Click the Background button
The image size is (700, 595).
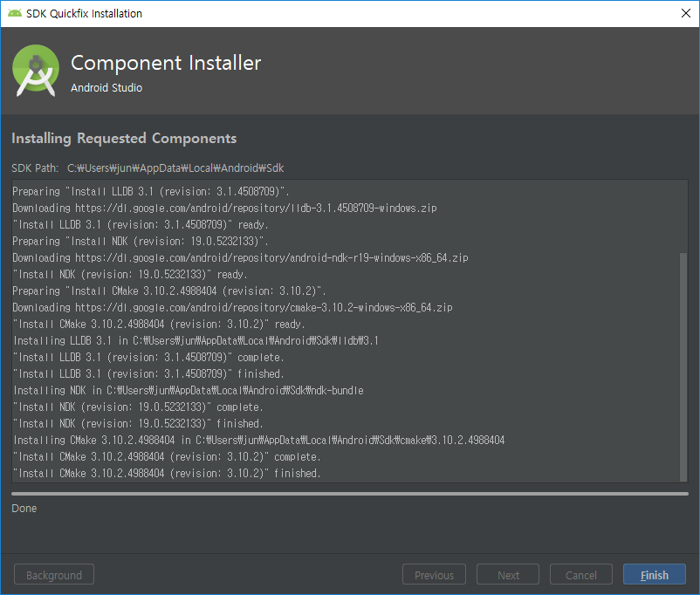(x=54, y=574)
